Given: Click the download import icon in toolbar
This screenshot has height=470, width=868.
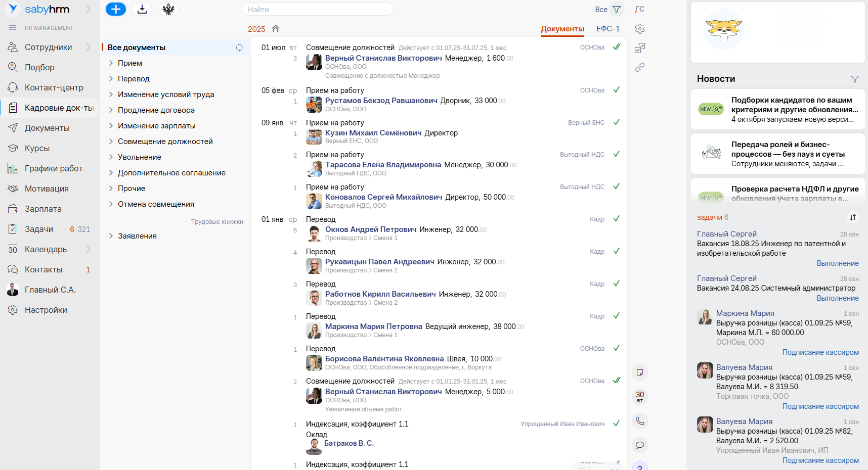Looking at the screenshot, I should (x=142, y=9).
